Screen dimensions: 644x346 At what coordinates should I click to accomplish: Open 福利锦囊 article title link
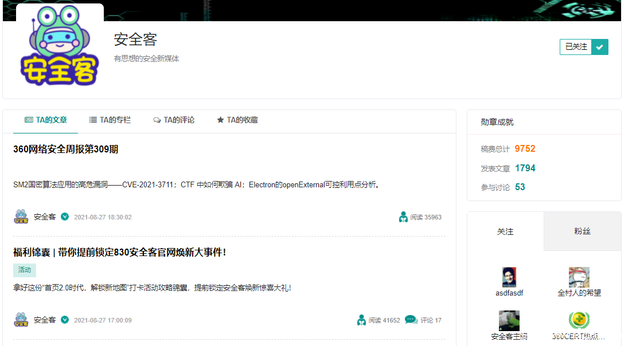pyautogui.click(x=119, y=253)
